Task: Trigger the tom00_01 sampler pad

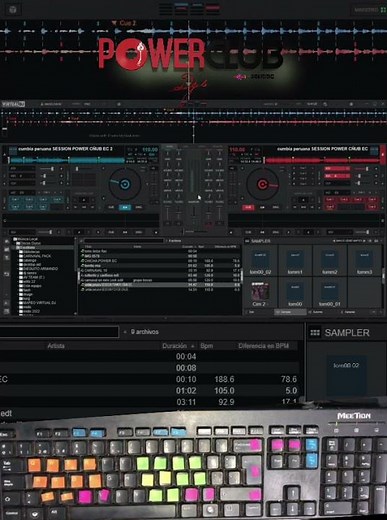Action: coord(330,293)
